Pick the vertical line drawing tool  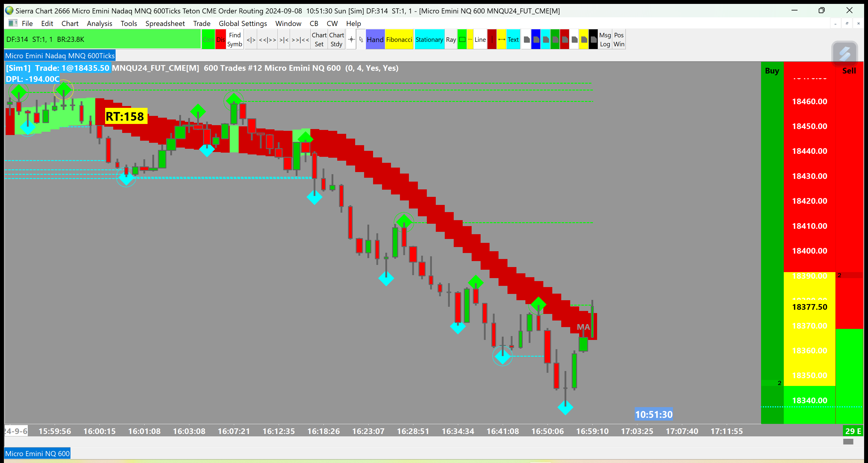tap(492, 40)
